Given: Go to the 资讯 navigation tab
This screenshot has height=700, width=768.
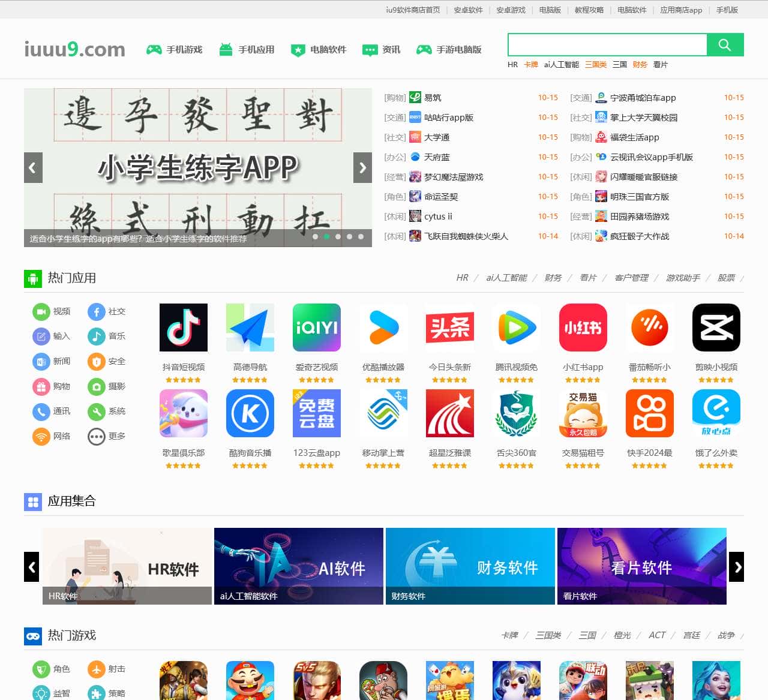Looking at the screenshot, I should click(382, 50).
